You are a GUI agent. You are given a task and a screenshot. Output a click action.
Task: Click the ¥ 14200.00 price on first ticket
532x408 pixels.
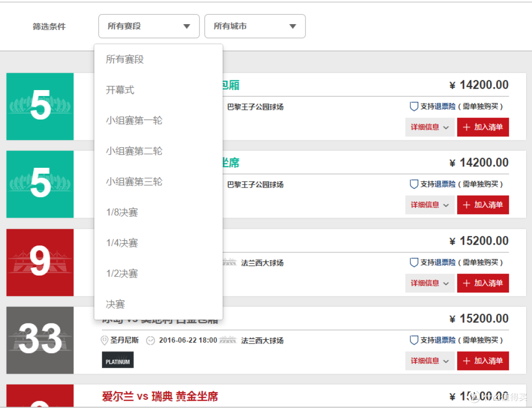click(479, 85)
